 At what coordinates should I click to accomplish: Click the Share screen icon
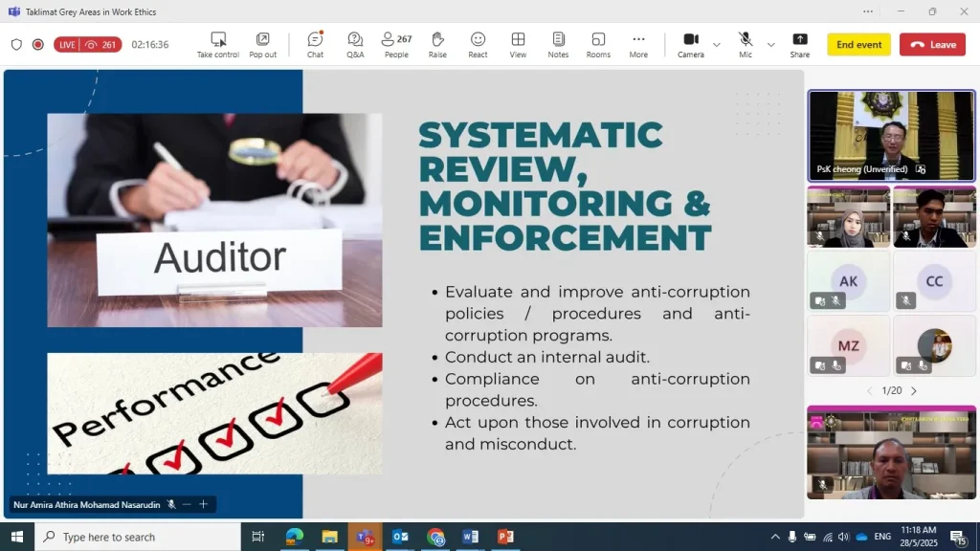coord(799,44)
